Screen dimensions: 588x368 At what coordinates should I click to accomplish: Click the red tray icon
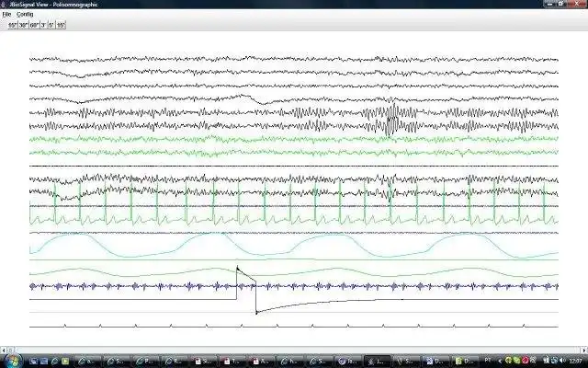[x=526, y=361]
